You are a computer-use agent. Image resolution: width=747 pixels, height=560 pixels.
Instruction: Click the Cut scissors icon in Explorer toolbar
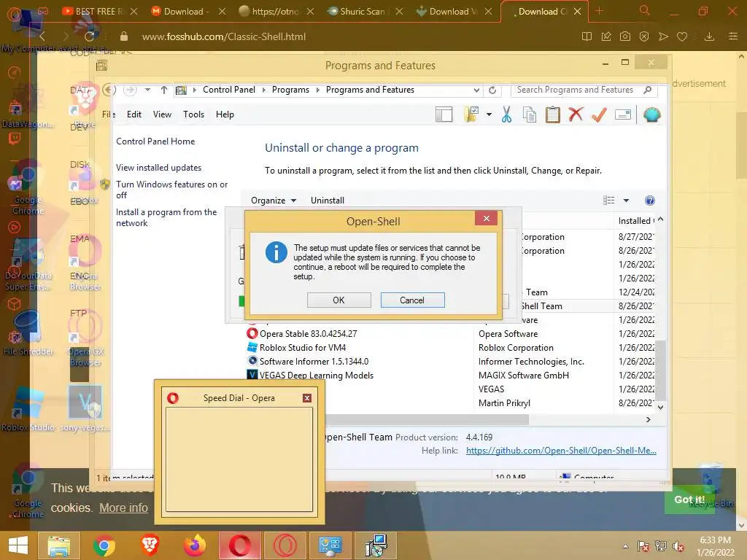click(506, 114)
